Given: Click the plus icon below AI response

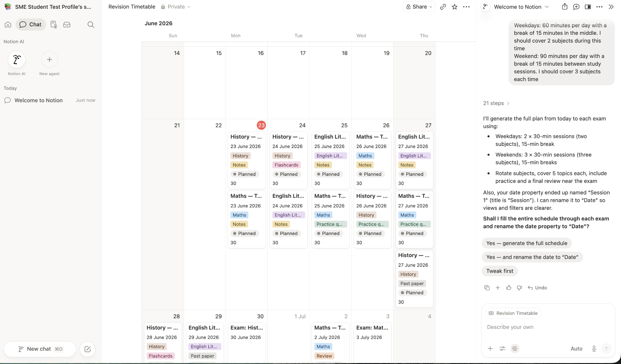Looking at the screenshot, I should pyautogui.click(x=498, y=288).
